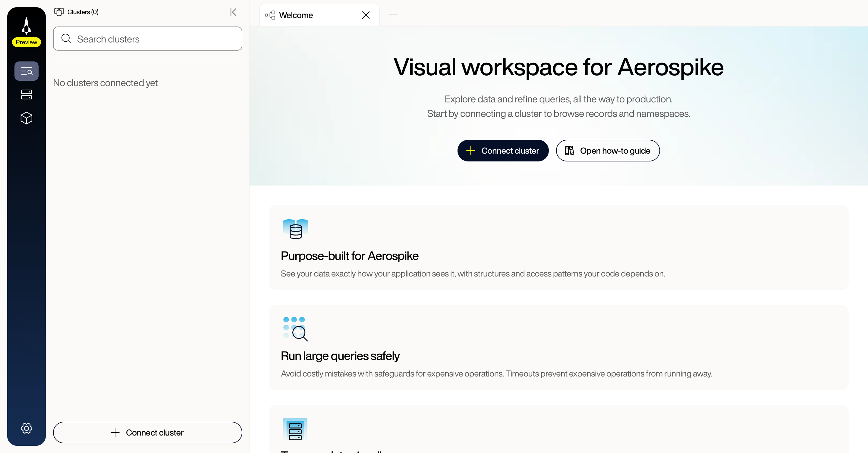
Task: Click into the Search clusters field
Action: [147, 39]
